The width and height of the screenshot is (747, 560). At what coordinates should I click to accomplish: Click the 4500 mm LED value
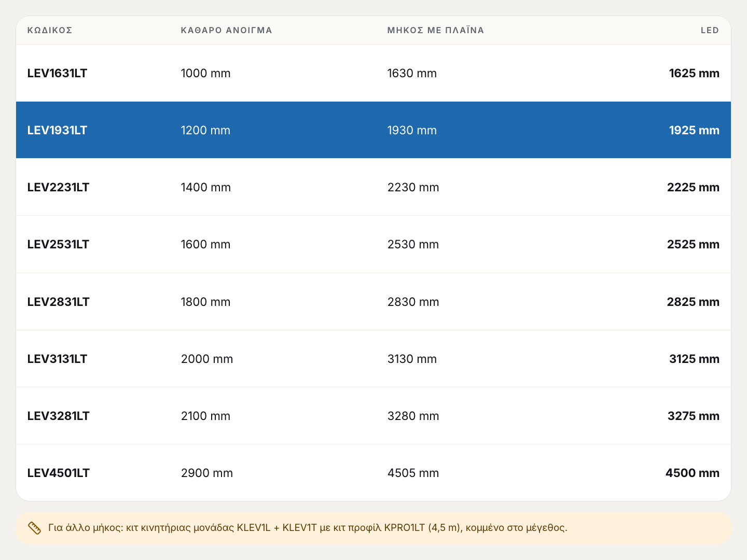tap(693, 473)
